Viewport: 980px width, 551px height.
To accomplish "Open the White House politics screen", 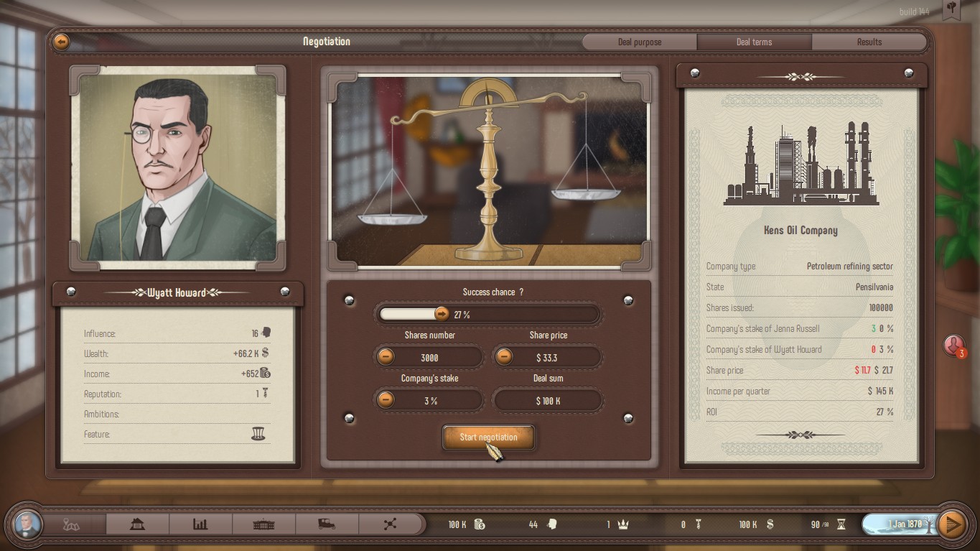I will pyautogui.click(x=264, y=524).
